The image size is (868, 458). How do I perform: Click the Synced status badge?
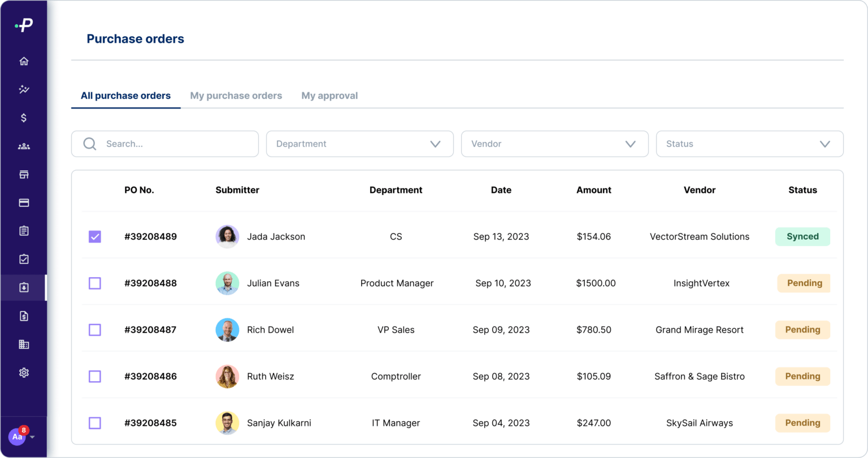[802, 236]
